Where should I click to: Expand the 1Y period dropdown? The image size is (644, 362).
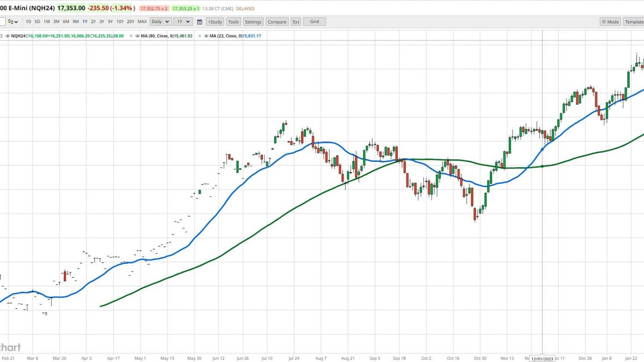(x=183, y=21)
